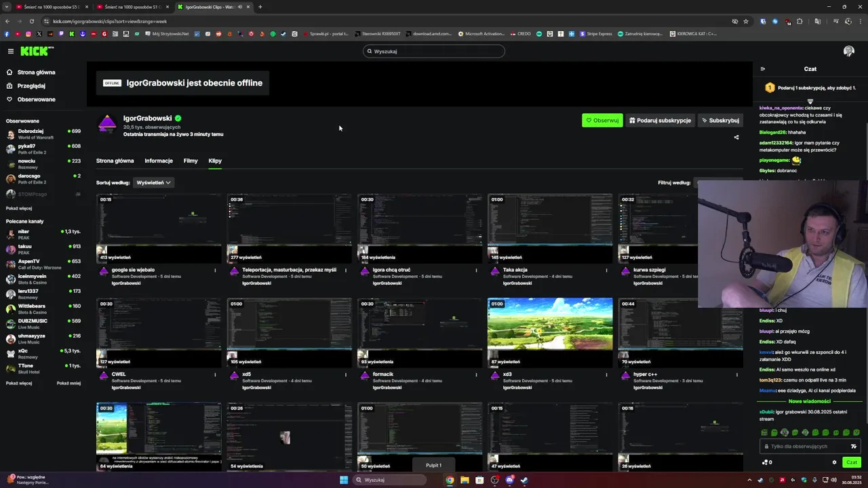Open Chrome tab search dropdown arrow
The image size is (868, 488).
pyautogui.click(x=7, y=7)
